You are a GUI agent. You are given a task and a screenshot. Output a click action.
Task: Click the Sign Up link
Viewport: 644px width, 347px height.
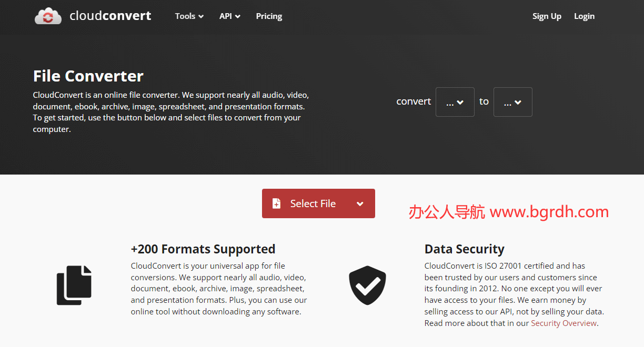point(547,16)
